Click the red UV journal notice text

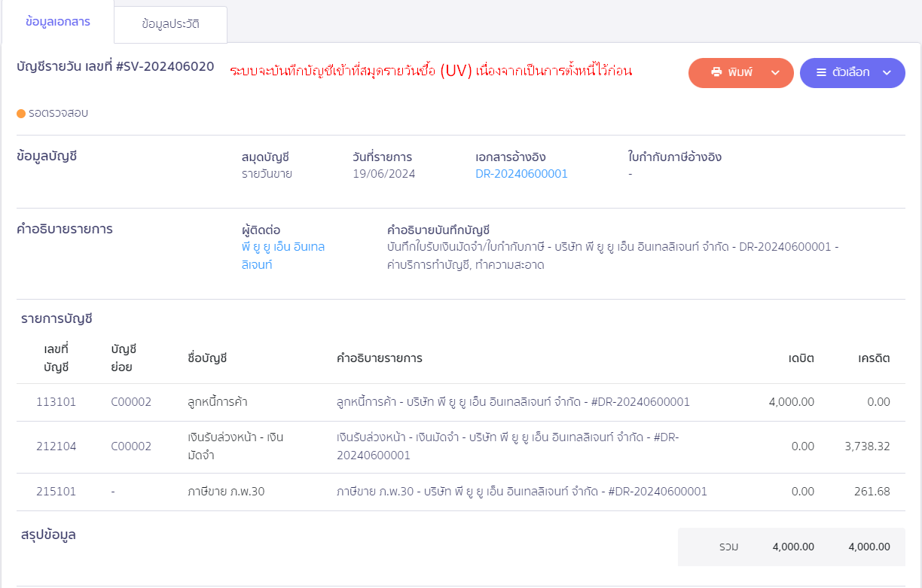(x=431, y=71)
